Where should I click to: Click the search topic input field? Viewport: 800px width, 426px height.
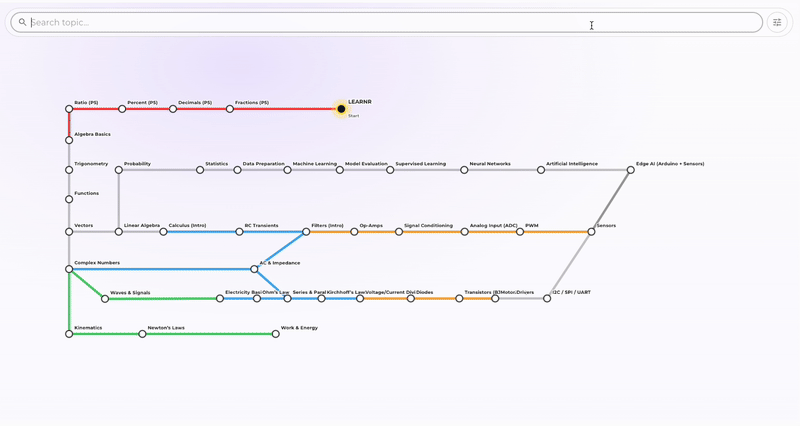[390, 22]
